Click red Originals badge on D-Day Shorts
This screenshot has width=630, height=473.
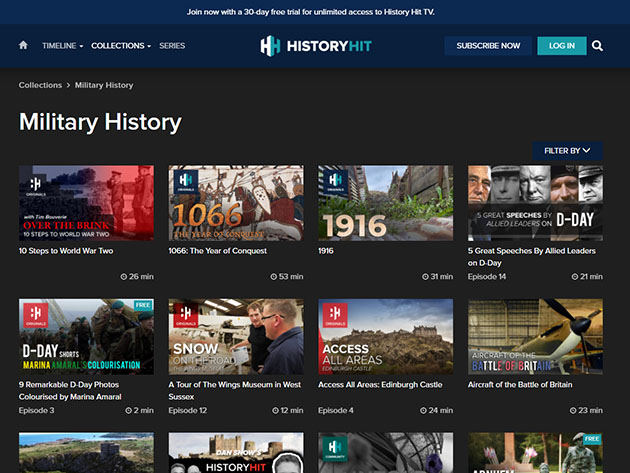(x=36, y=315)
